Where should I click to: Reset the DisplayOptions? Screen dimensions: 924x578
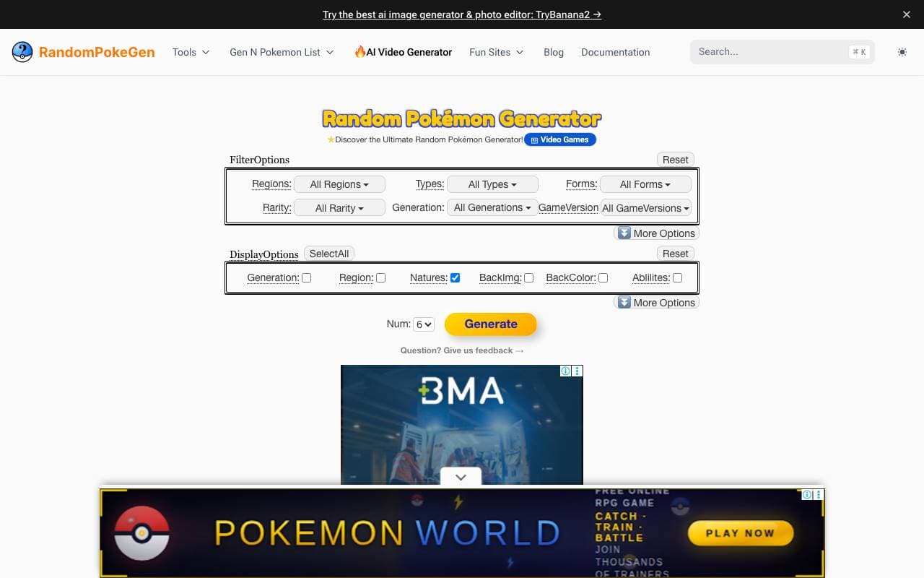[676, 254]
